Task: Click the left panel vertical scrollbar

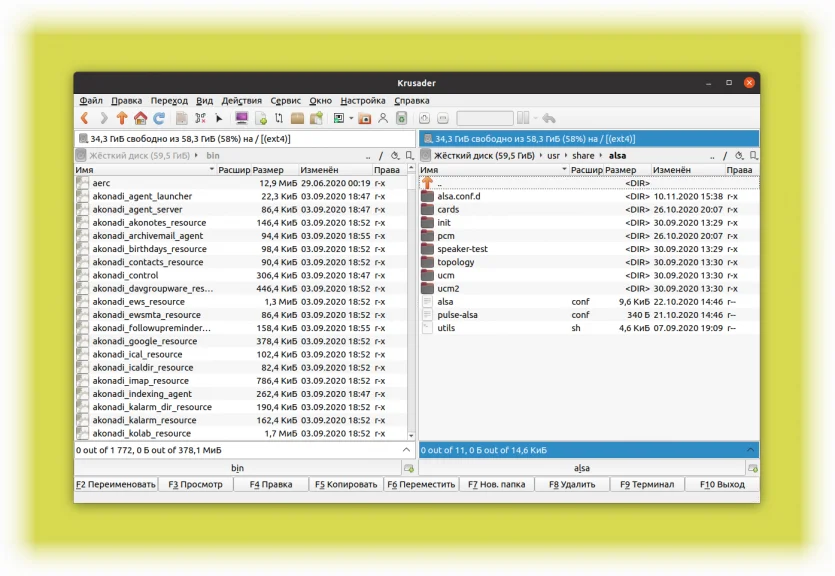Action: click(411, 300)
